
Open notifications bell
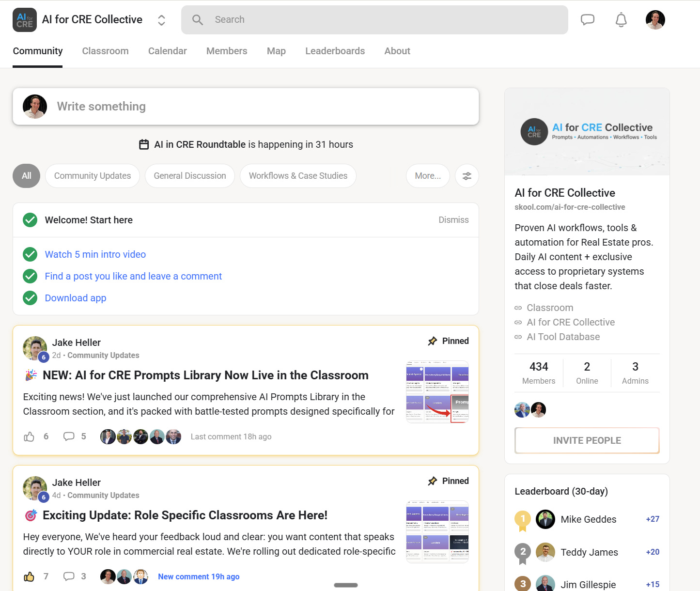[621, 20]
